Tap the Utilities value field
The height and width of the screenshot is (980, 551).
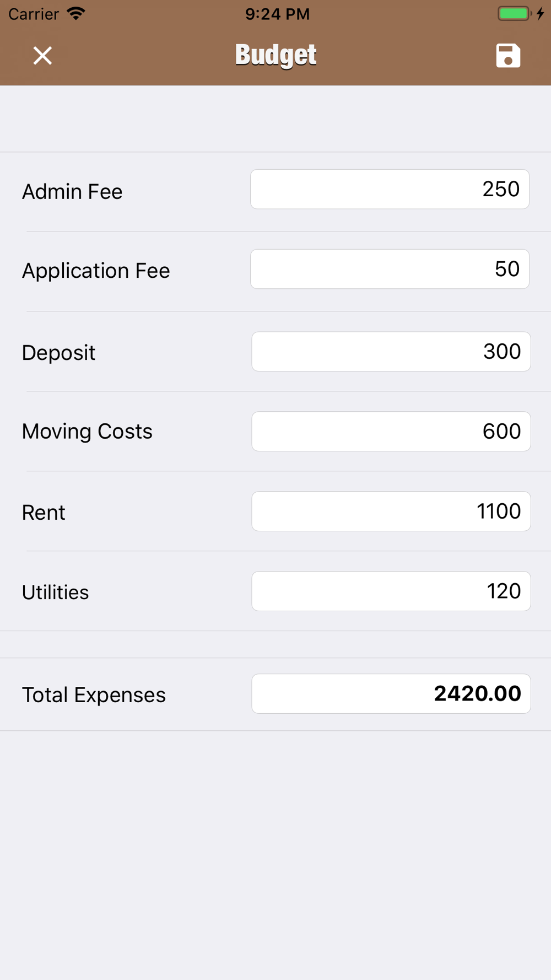391,591
